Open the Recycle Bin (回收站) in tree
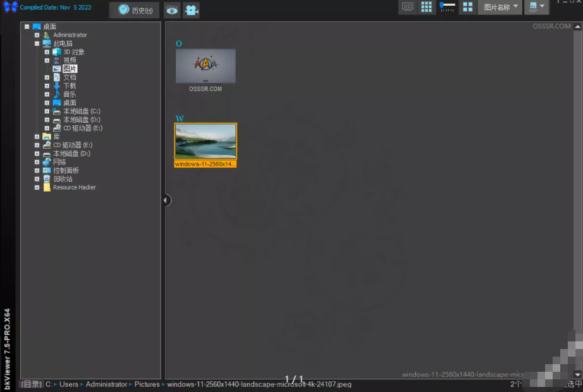This screenshot has width=583, height=392. (63, 179)
